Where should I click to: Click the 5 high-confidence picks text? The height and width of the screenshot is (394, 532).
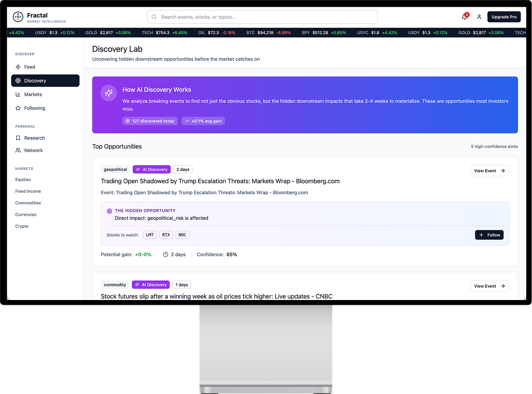coord(494,146)
